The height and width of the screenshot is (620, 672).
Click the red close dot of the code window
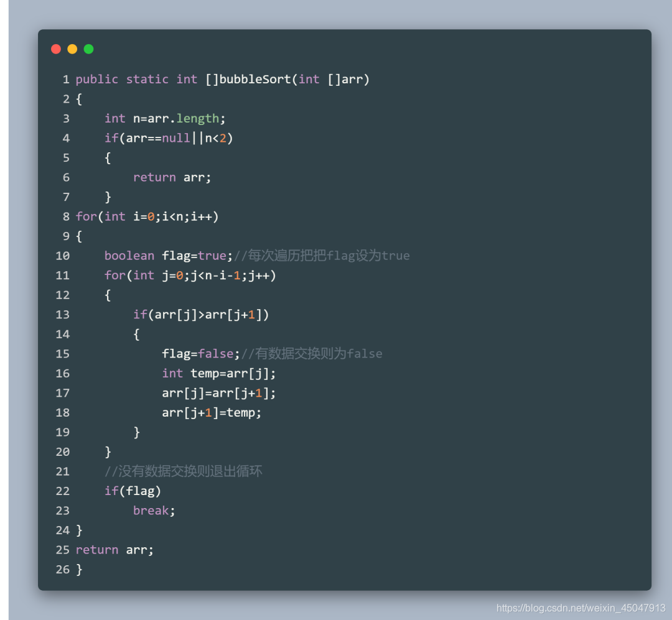(x=56, y=49)
